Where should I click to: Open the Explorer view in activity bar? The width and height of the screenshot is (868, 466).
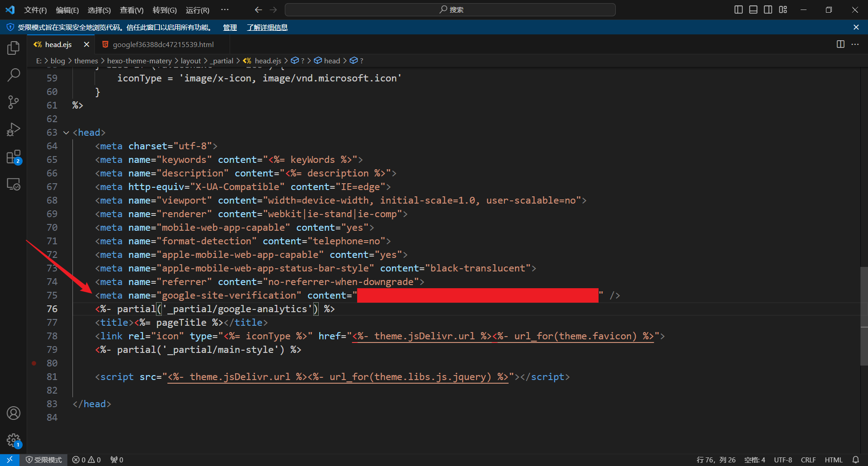click(x=14, y=48)
